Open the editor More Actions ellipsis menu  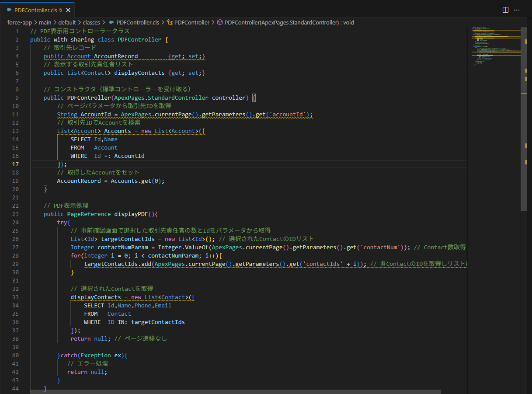(x=517, y=10)
